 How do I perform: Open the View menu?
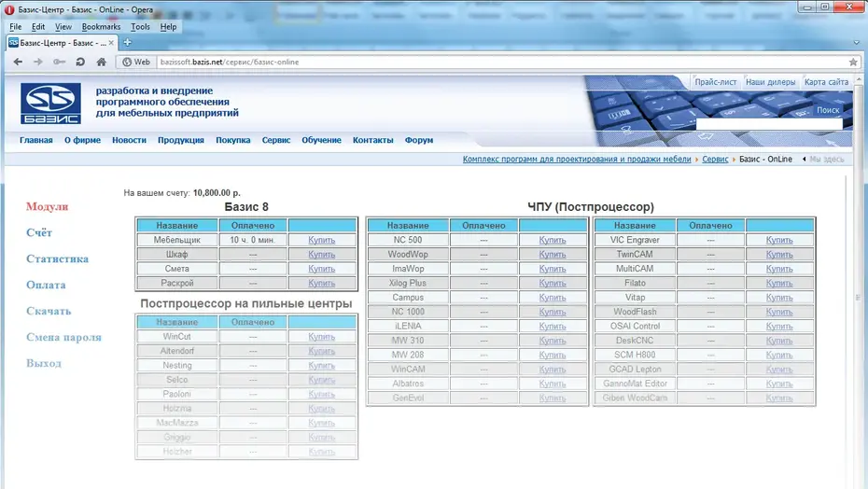pos(63,26)
